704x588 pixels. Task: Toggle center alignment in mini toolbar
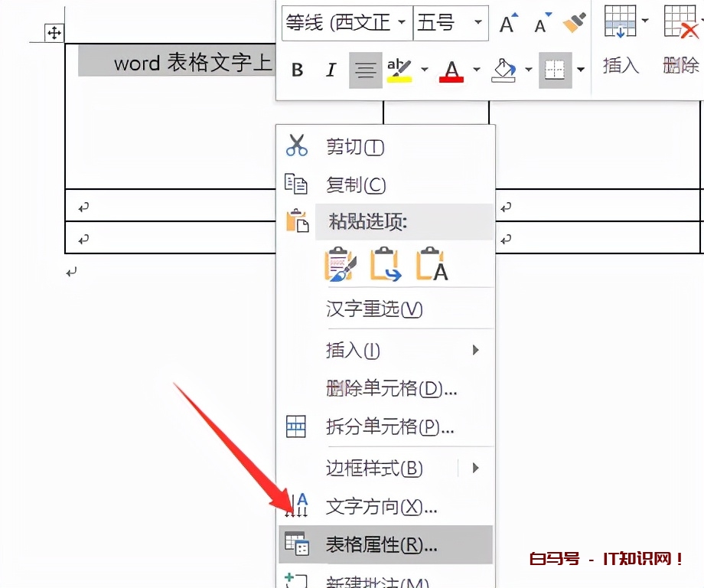[366, 70]
